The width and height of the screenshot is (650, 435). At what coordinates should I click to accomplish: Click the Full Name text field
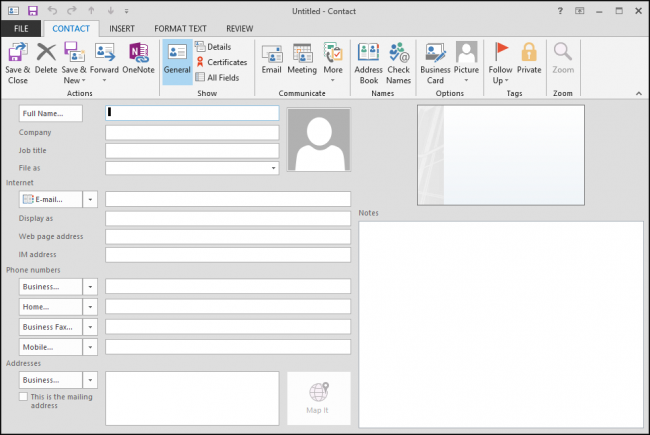pyautogui.click(x=192, y=113)
